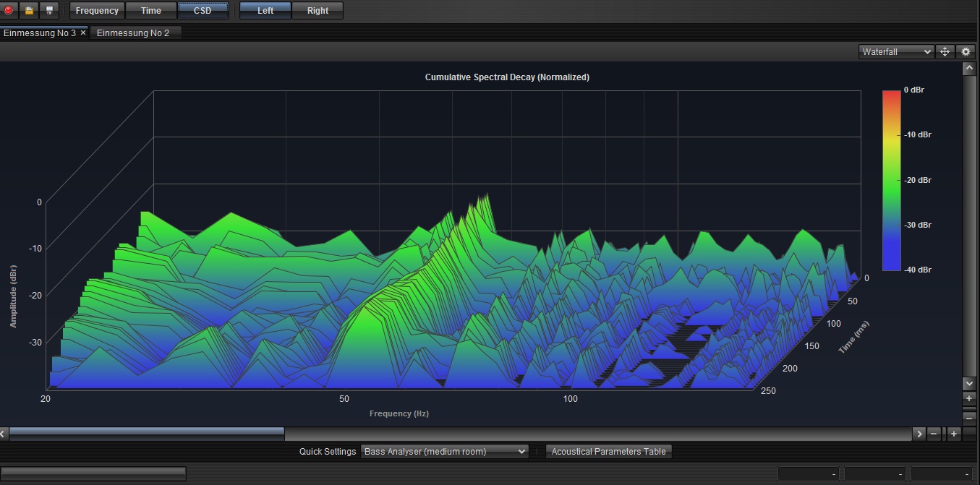Open the Acoustical Parameters Table

[608, 451]
